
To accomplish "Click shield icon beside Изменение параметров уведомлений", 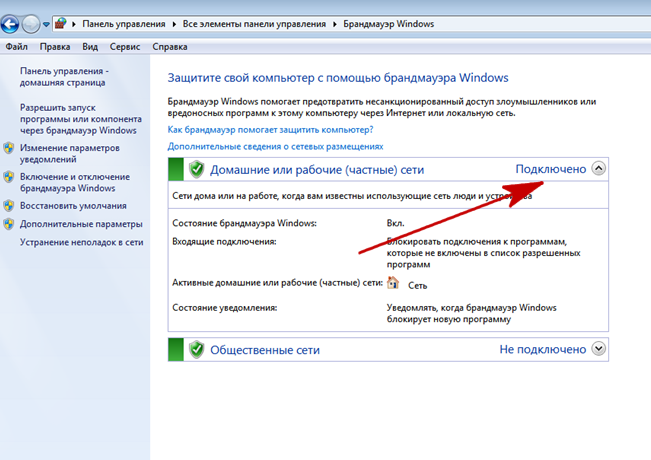I will pos(9,148).
